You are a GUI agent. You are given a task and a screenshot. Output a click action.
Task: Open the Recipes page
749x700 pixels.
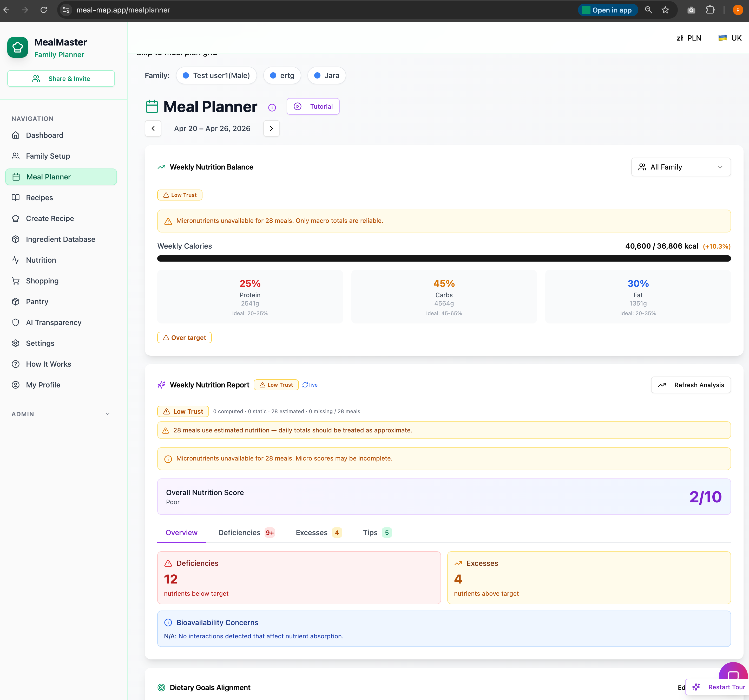61,198
